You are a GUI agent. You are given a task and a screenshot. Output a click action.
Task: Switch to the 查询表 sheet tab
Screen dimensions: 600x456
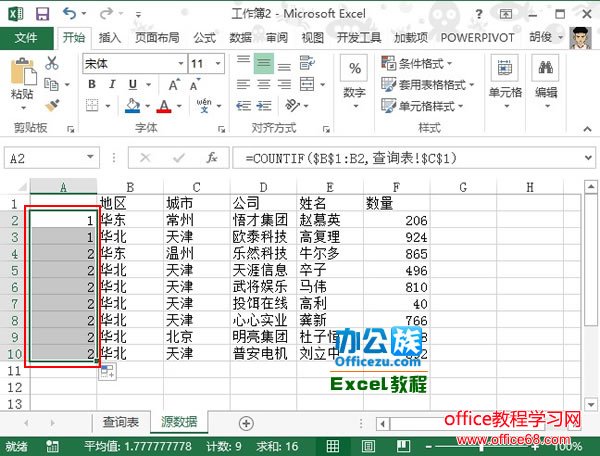click(121, 422)
